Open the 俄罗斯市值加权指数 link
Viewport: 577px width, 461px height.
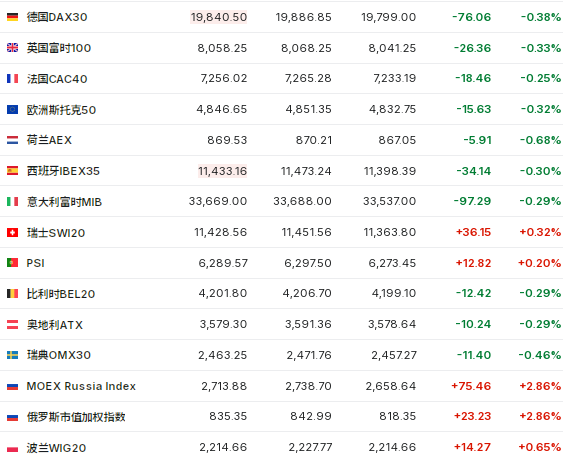76,417
